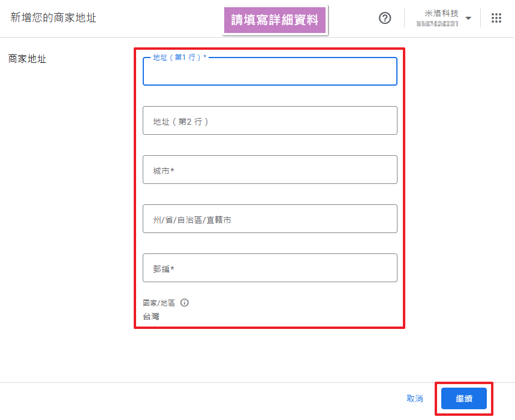
Task: Click the 地址（第2 行）field
Action: pyautogui.click(x=270, y=120)
